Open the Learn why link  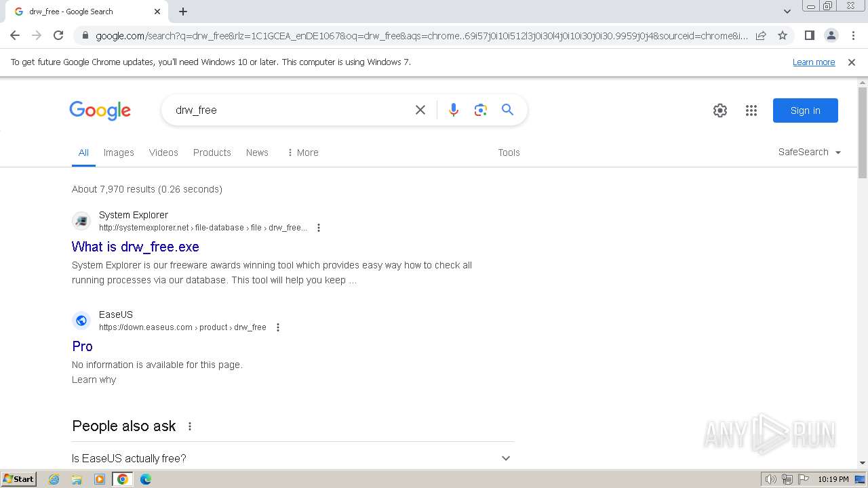click(x=94, y=380)
